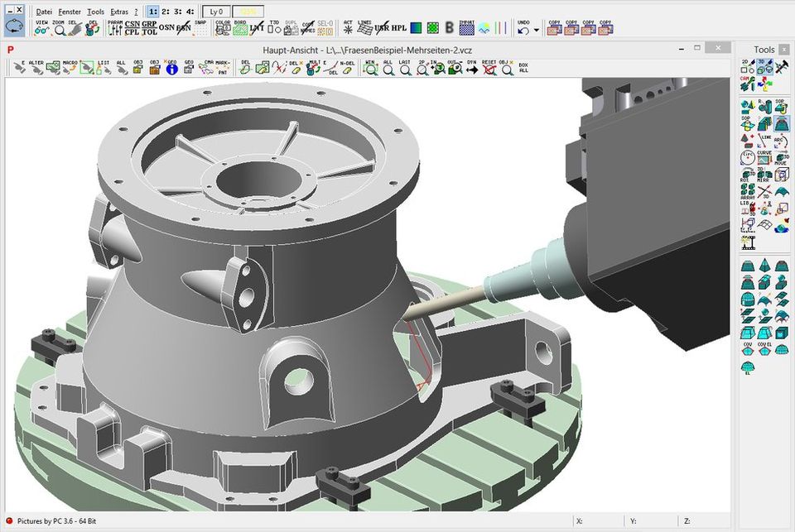The width and height of the screenshot is (795, 532).
Task: Click the HPL toolbar button
Action: pos(399,28)
